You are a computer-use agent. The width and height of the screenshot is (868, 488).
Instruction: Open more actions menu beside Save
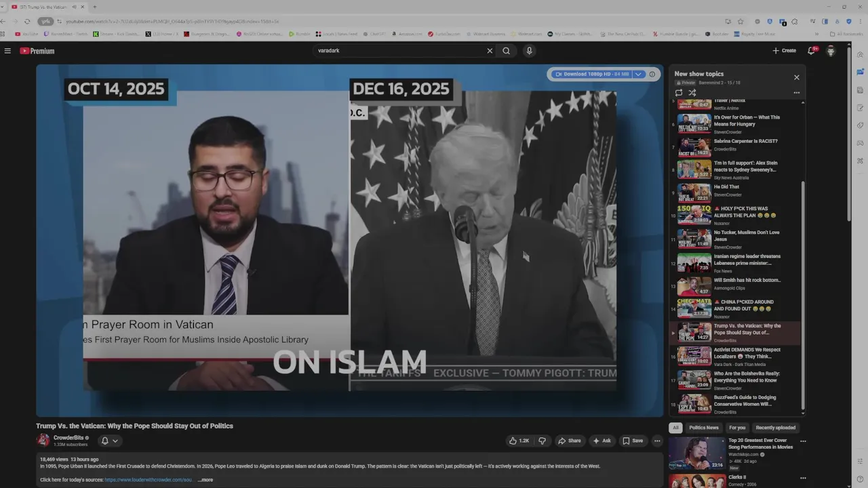pos(657,441)
